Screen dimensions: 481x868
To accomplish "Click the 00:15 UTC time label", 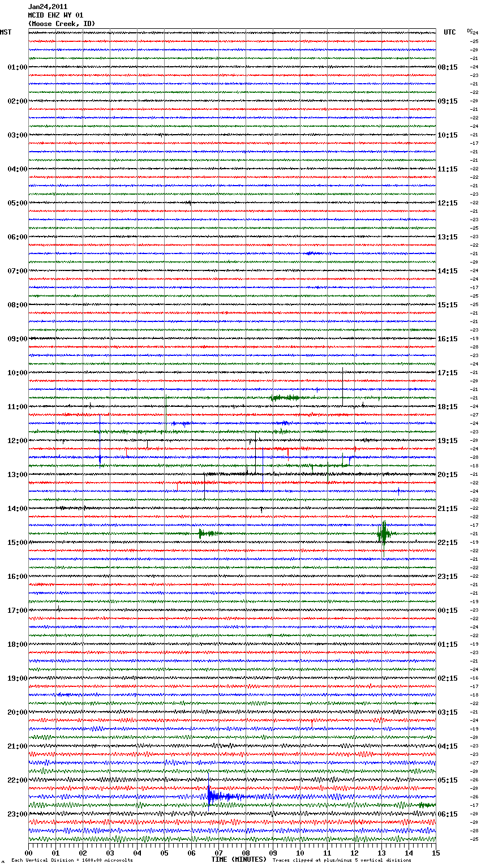I will tap(448, 611).
